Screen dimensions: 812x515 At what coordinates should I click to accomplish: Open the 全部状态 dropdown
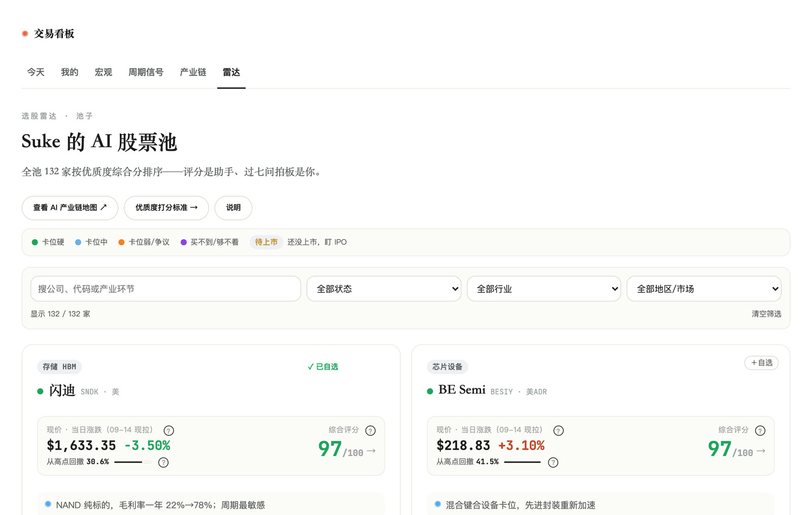pyautogui.click(x=384, y=289)
